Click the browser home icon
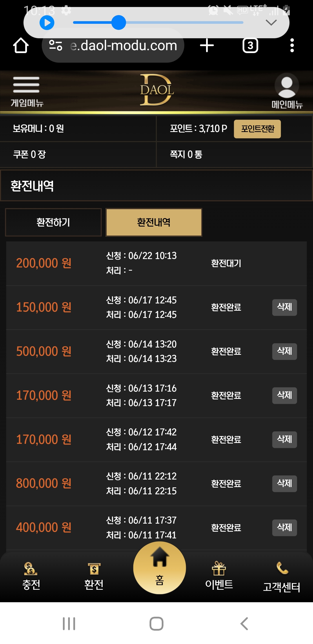 [x=21, y=46]
